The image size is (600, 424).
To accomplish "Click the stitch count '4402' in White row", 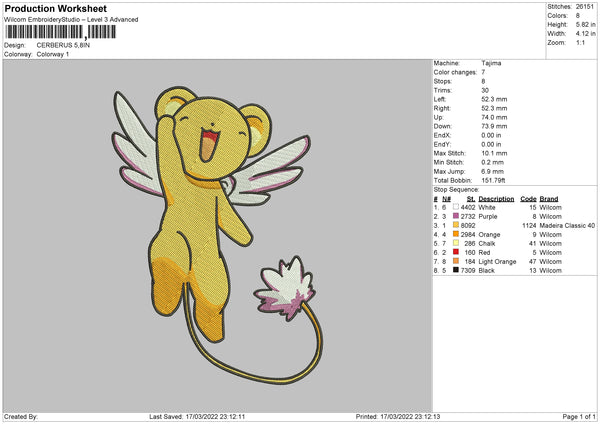I will coord(468,207).
